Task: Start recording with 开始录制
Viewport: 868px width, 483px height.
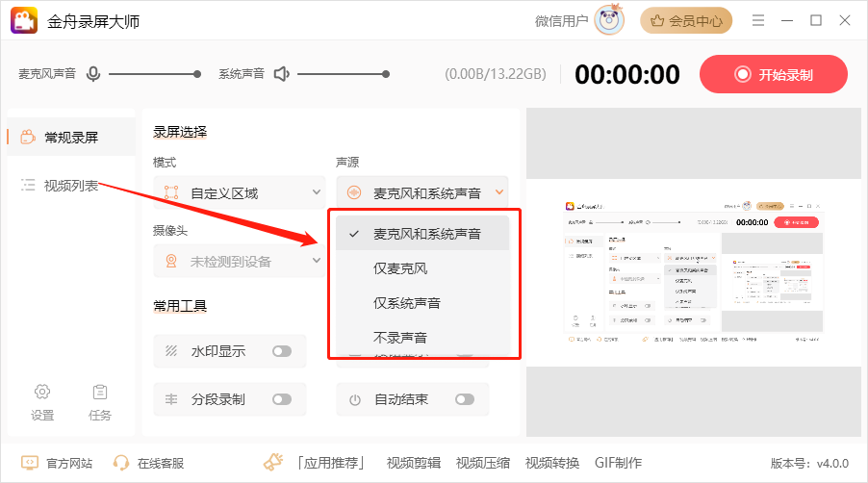Action: pyautogui.click(x=774, y=74)
